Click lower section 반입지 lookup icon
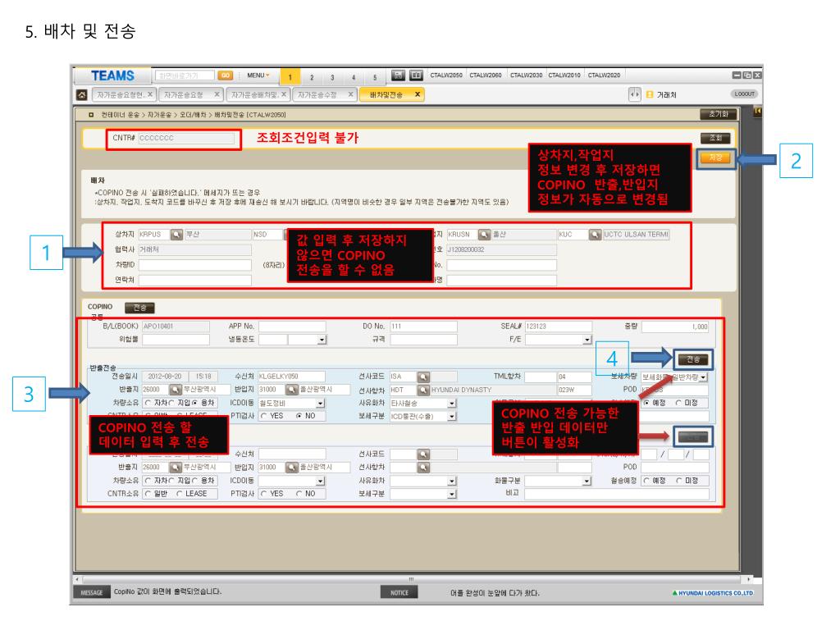 292,468
